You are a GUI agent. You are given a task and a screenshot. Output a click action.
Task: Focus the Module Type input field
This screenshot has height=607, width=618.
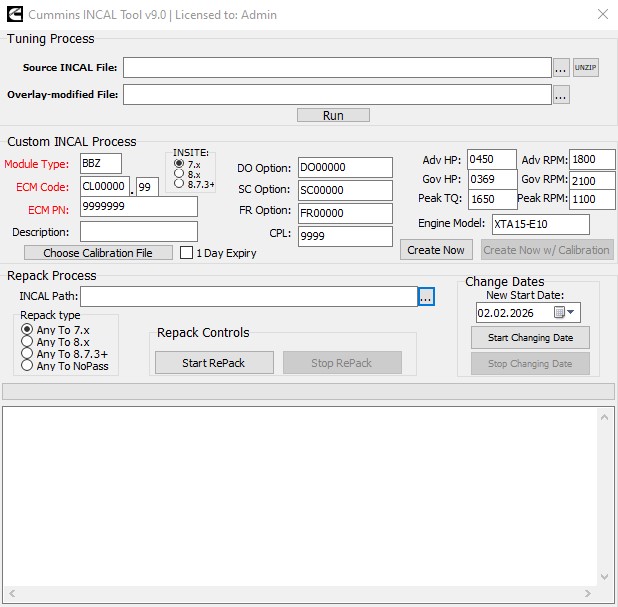point(101,163)
